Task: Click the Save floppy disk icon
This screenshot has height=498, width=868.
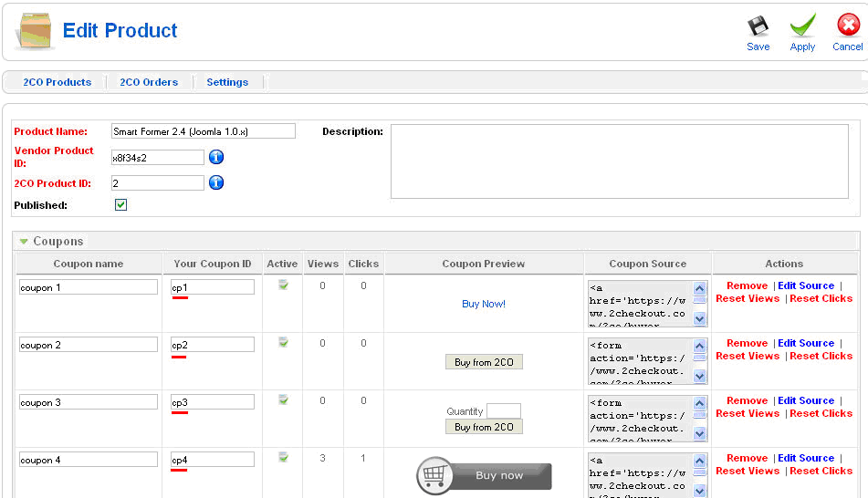Action: pyautogui.click(x=758, y=26)
